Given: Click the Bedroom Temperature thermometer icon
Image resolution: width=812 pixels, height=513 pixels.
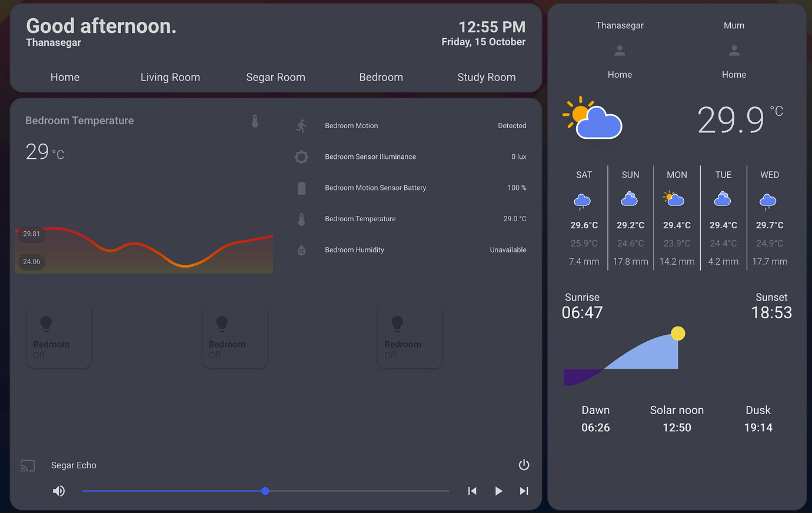Looking at the screenshot, I should coord(301,218).
